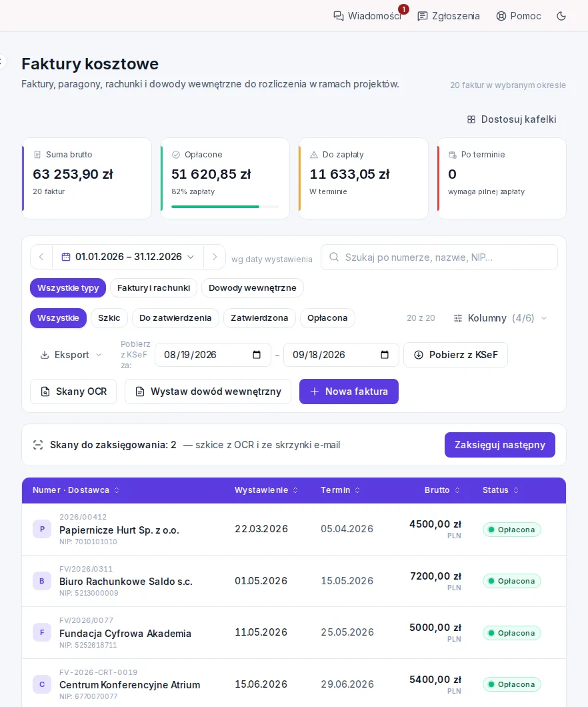Click Pobierz z KSeF button
Viewport: 588px width, 707px height.
click(455, 355)
